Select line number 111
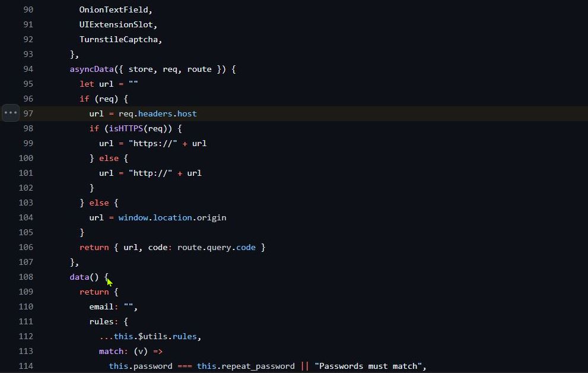Image resolution: width=588 pixels, height=373 pixels. (x=26, y=321)
